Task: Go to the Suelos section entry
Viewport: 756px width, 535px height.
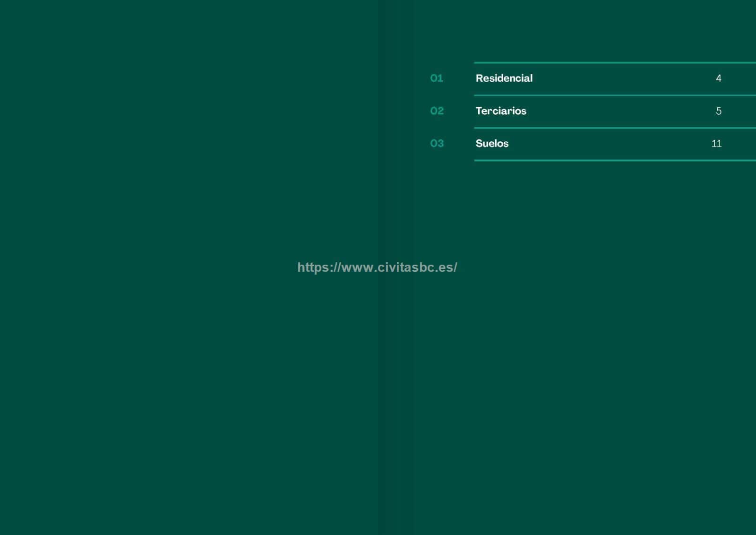Action: tap(492, 144)
